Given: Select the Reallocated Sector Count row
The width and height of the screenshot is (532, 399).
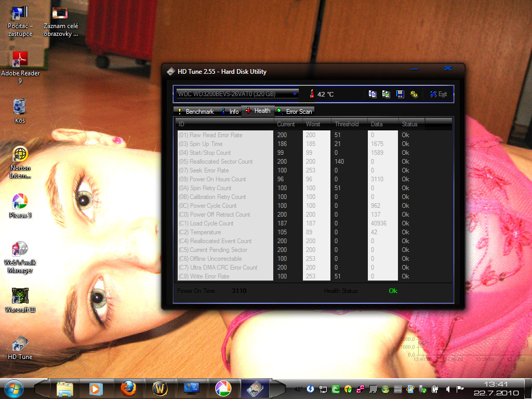Looking at the screenshot, I should pos(221,162).
